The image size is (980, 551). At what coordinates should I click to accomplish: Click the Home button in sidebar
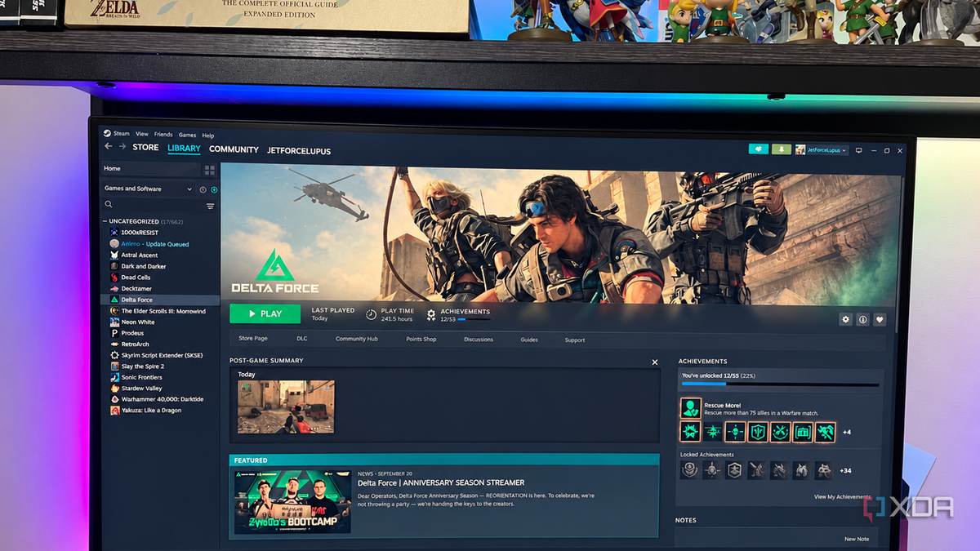[150, 168]
